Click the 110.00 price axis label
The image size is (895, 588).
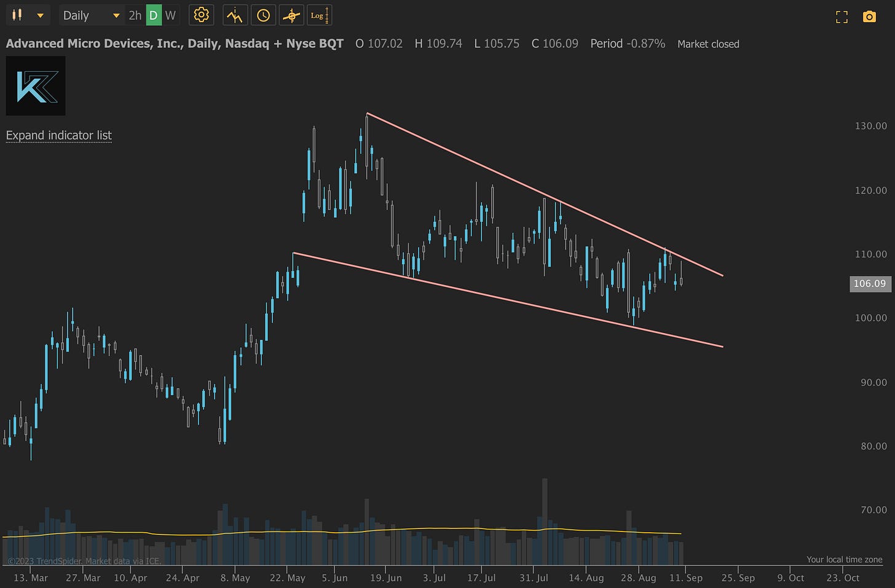(871, 254)
